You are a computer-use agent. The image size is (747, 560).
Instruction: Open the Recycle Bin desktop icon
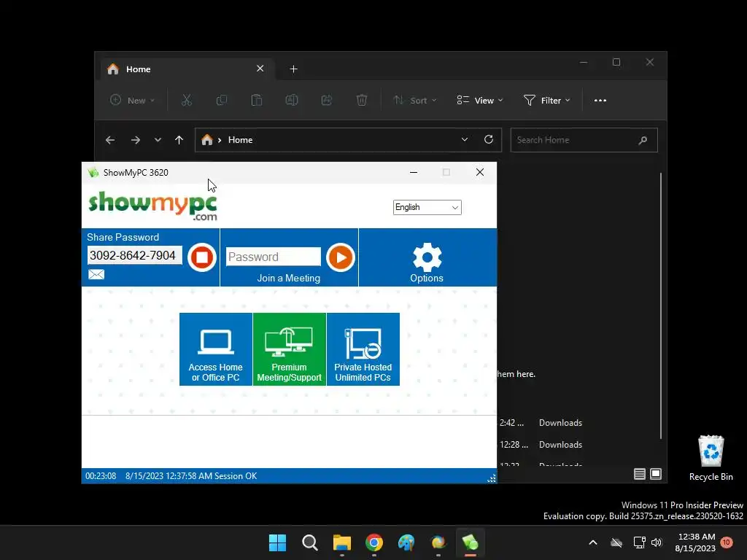[x=711, y=458]
